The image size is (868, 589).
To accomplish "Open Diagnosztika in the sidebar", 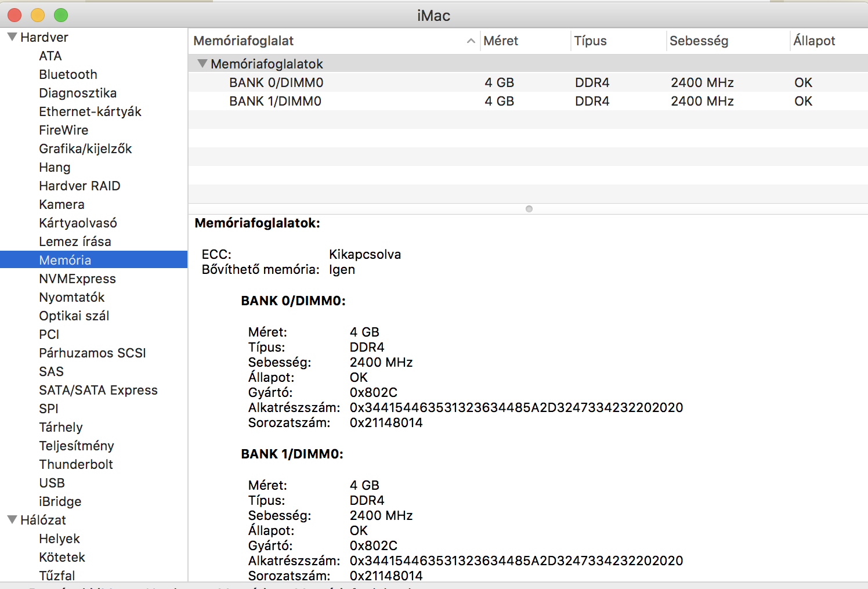I will [x=78, y=93].
